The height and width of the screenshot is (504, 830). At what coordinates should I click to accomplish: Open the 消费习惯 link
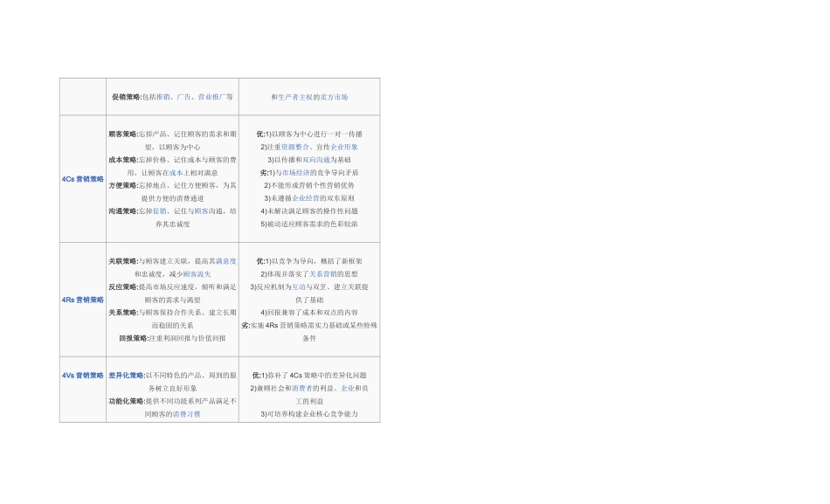pyautogui.click(x=187, y=414)
